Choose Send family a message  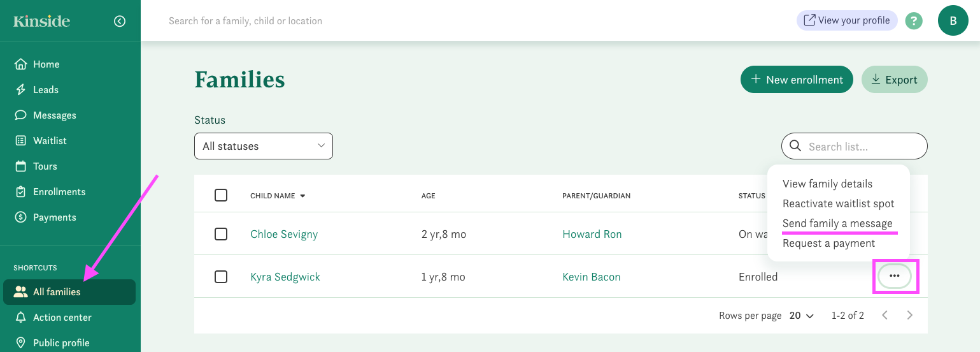tap(837, 223)
